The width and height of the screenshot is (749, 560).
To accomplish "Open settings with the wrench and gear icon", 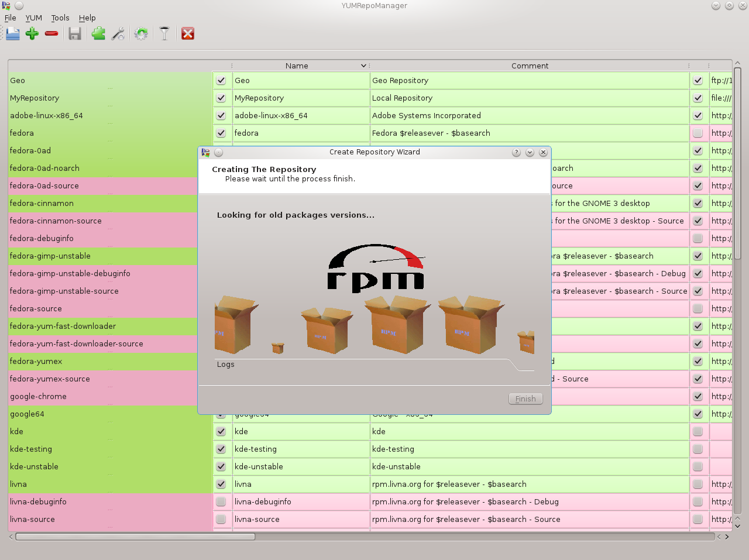I will (118, 34).
